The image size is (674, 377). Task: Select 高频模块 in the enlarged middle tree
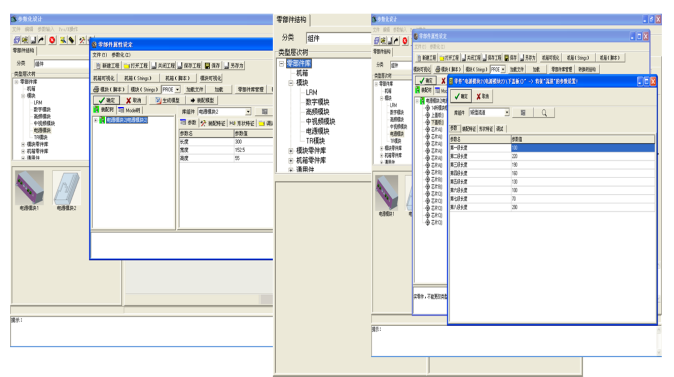[x=317, y=112]
